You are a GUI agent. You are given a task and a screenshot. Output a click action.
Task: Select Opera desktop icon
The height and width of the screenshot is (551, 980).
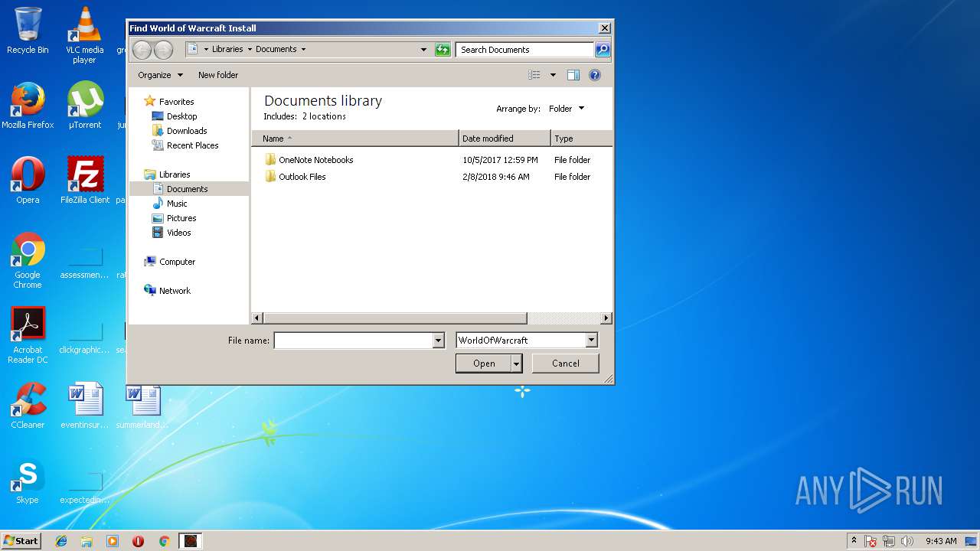coord(28,181)
